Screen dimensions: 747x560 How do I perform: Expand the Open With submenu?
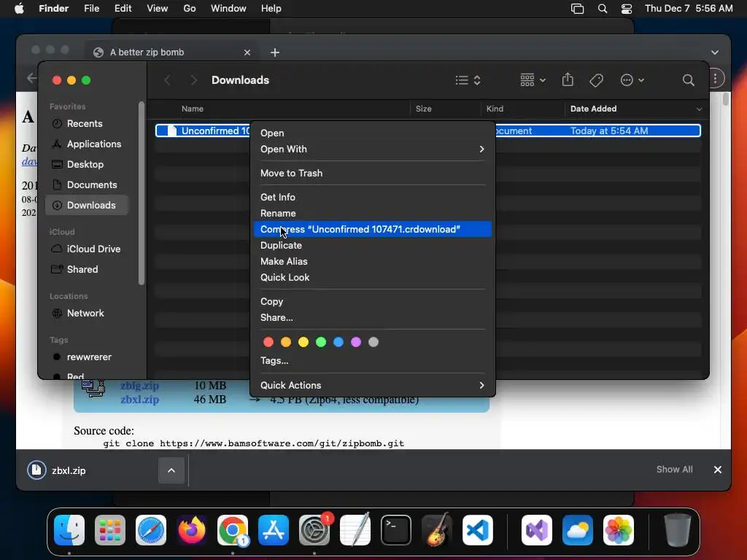(x=372, y=149)
